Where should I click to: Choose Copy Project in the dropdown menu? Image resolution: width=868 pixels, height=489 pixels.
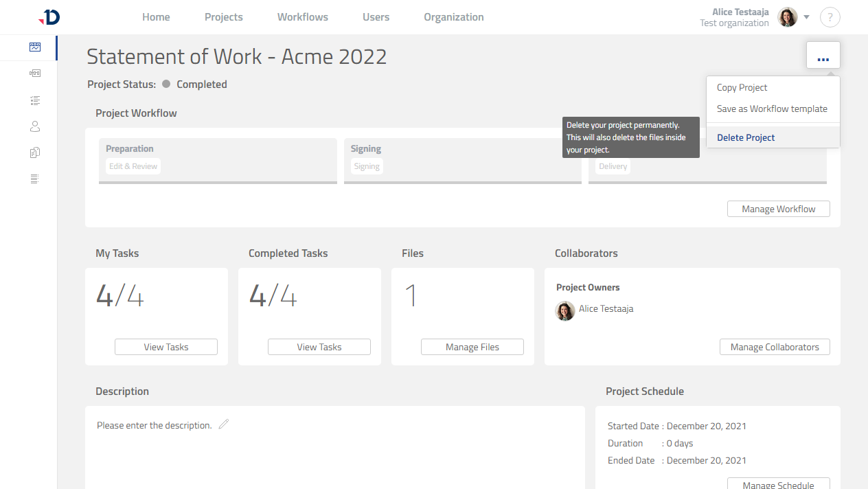pos(742,87)
